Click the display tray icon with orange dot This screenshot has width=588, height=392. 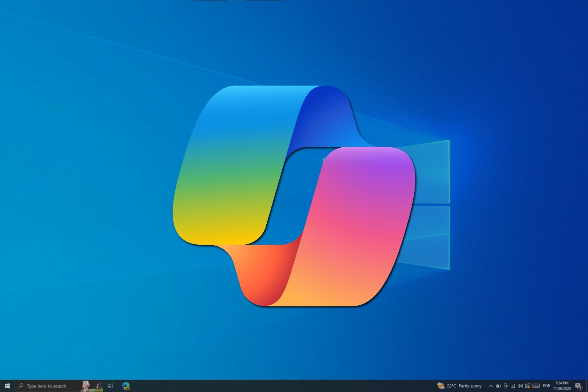(x=528, y=386)
